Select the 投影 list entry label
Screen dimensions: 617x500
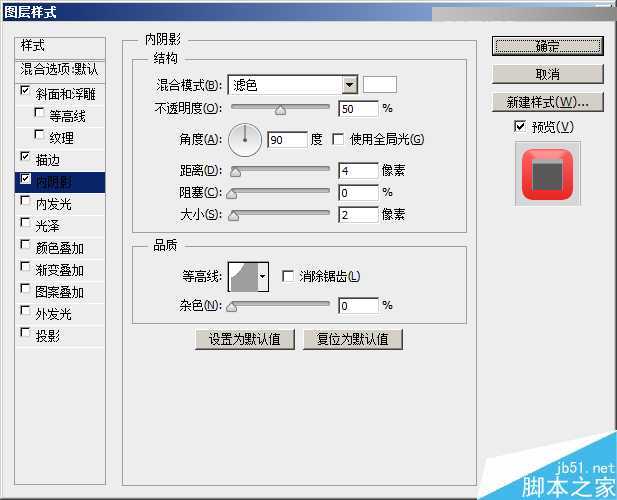[x=48, y=336]
